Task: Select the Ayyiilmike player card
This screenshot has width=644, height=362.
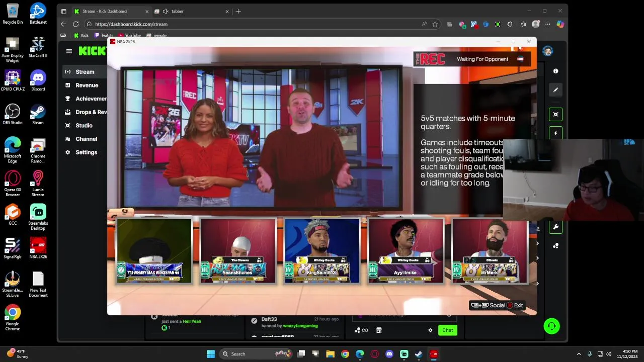Action: (406, 251)
